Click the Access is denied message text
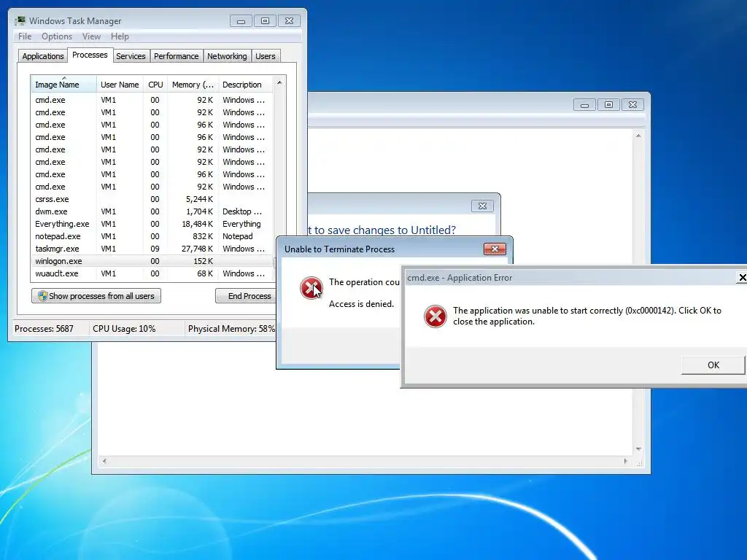 pyautogui.click(x=361, y=304)
